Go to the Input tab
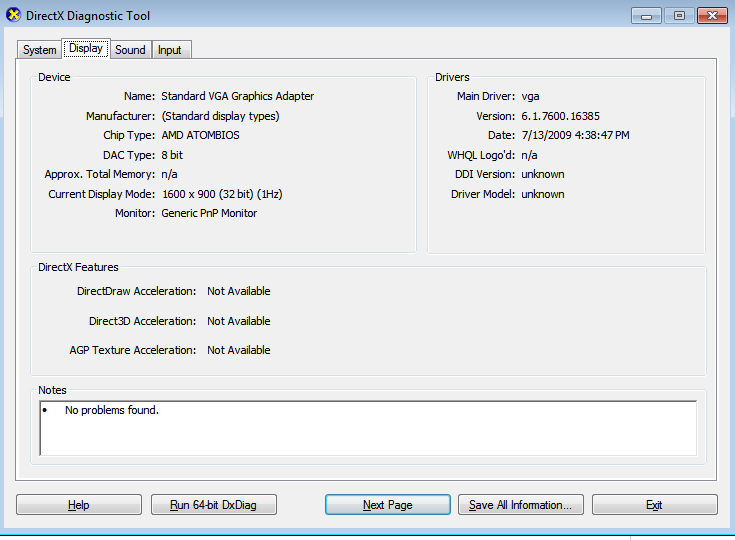This screenshot has height=540, width=735. (170, 50)
